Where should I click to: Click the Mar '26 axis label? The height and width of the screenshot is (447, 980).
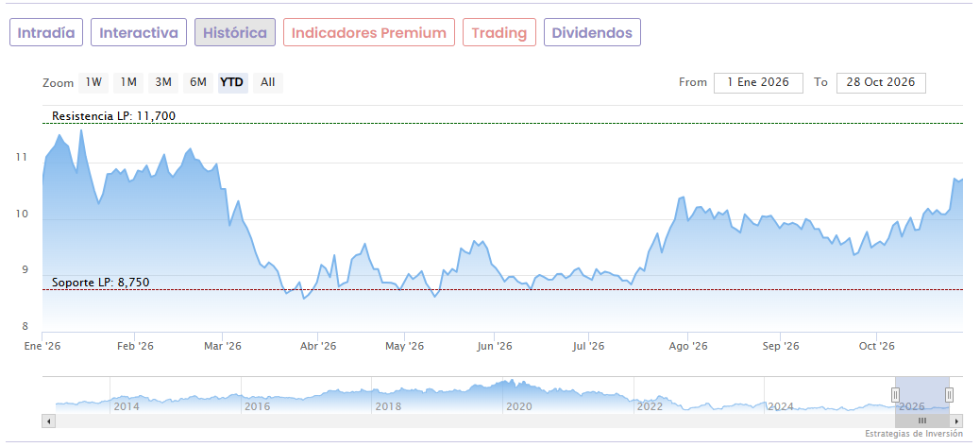(x=223, y=346)
